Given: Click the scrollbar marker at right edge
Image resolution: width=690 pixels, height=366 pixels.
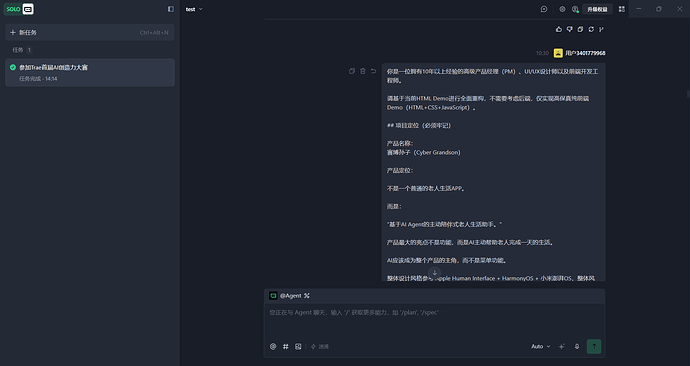Looking at the screenshot, I should coord(688,94).
